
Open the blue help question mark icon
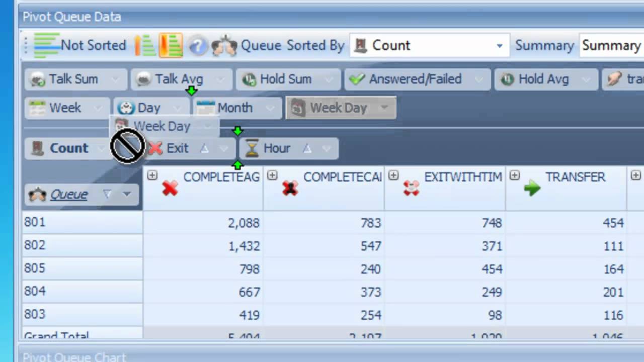[198, 46]
